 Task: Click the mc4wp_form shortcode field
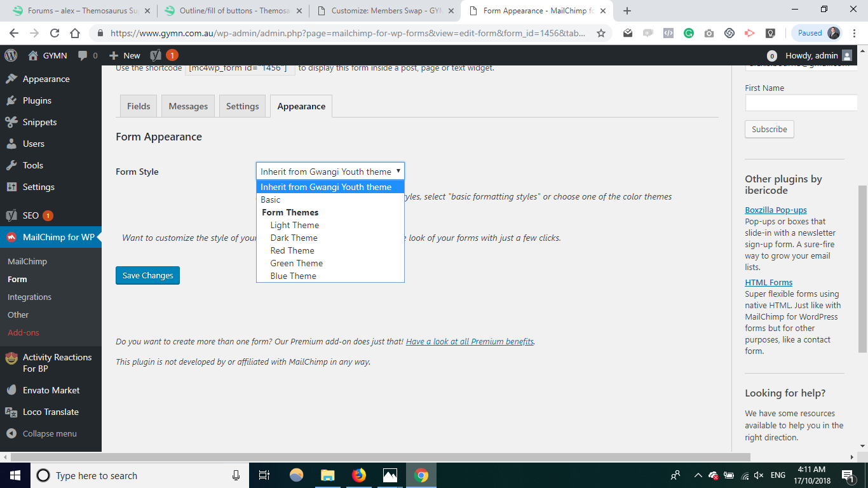(x=240, y=68)
